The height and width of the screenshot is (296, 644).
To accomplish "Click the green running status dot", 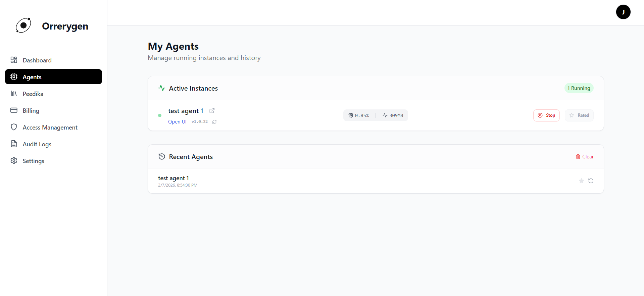I will [x=159, y=115].
